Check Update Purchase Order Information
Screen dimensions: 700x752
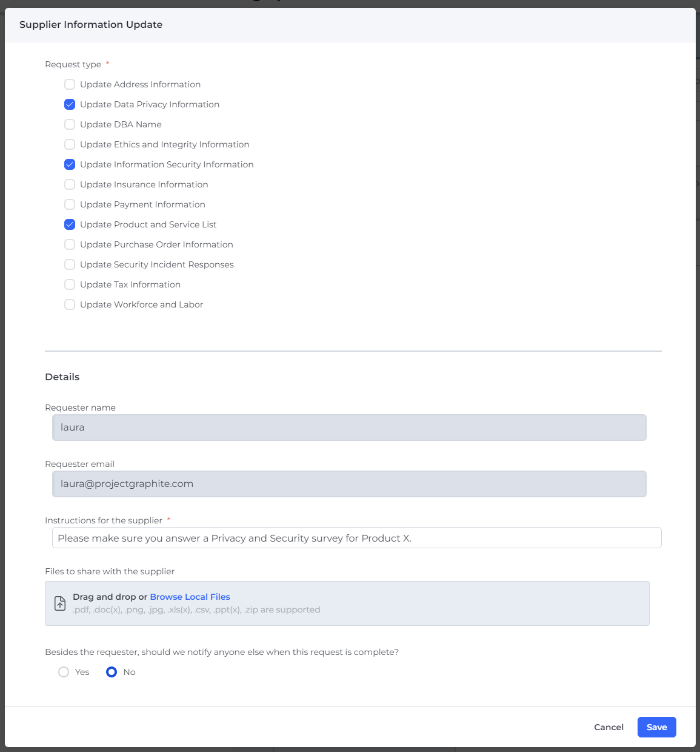pos(70,244)
